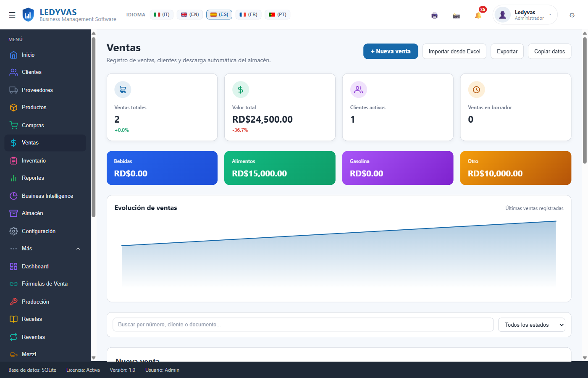Open the Reportes section
Screen dimensions: 588x378
[45, 178]
